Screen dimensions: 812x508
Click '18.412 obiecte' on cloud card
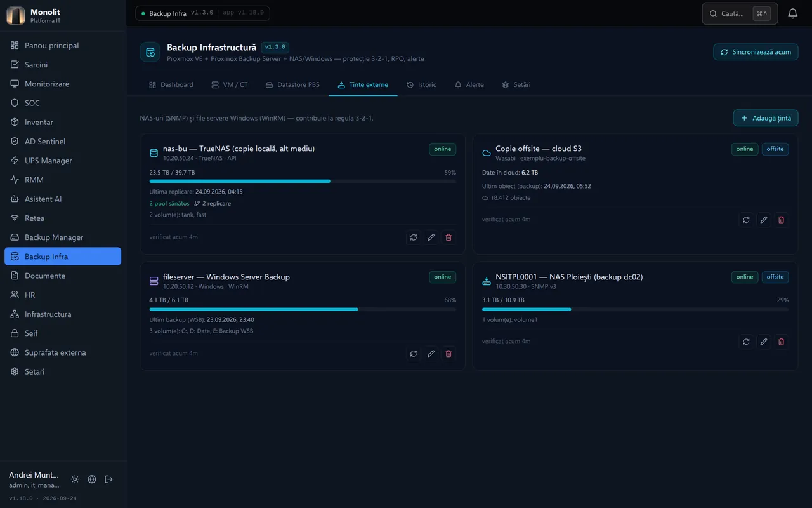pyautogui.click(x=511, y=198)
